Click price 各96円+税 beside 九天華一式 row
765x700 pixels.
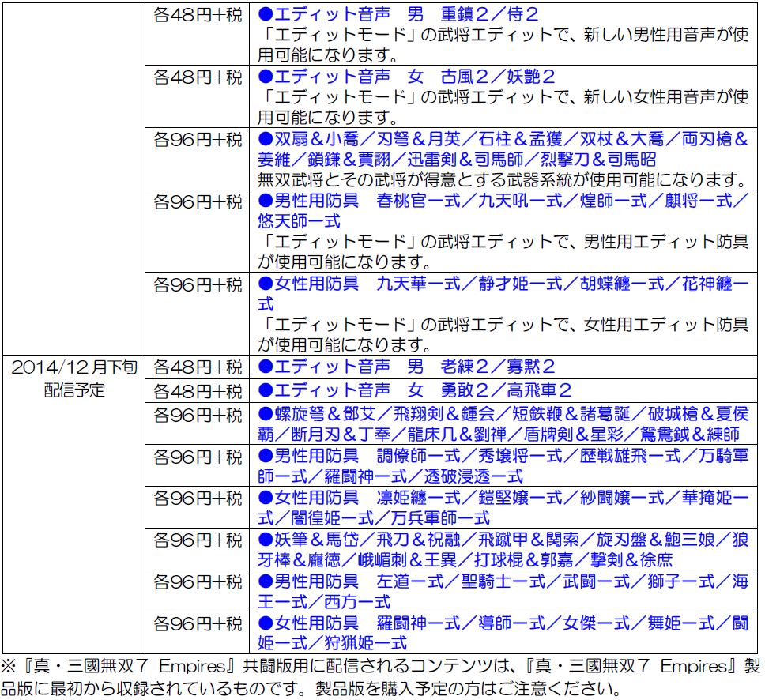[x=198, y=284]
